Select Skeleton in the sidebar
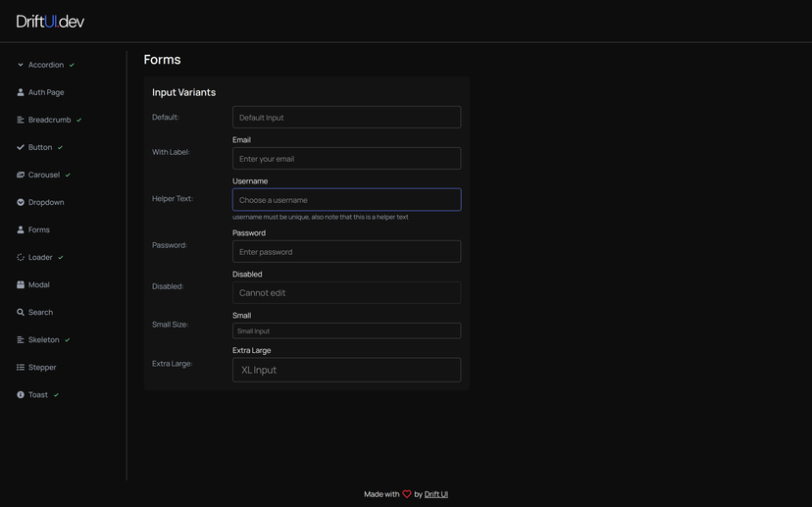 point(43,339)
